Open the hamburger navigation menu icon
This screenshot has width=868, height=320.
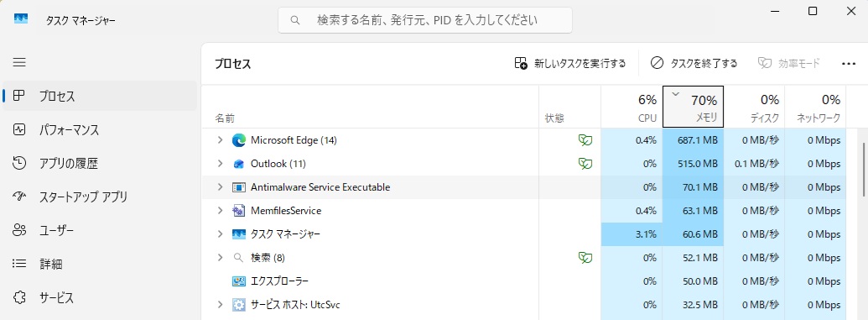click(x=19, y=62)
